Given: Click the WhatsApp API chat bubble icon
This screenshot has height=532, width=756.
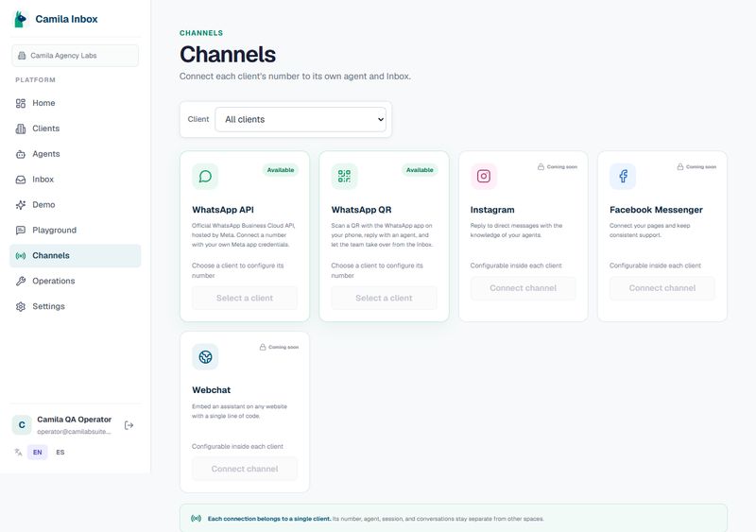Looking at the screenshot, I should pos(205,177).
